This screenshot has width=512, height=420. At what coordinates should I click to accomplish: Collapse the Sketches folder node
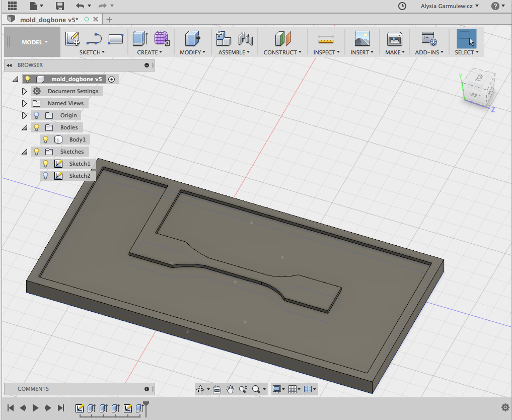tap(25, 152)
